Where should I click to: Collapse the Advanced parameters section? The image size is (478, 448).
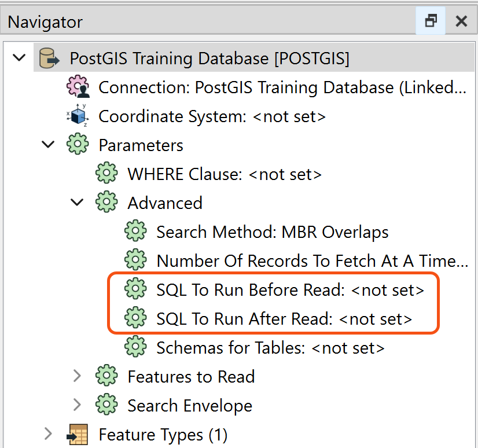(x=78, y=203)
